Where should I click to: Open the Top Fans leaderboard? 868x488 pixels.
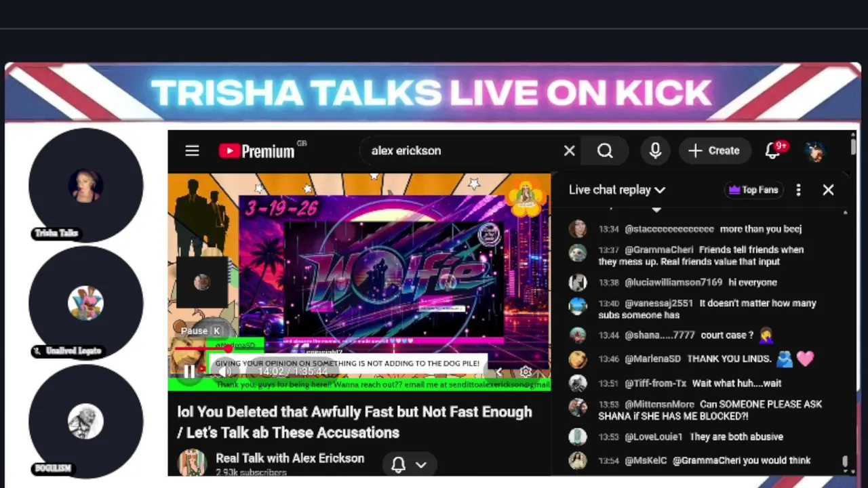pyautogui.click(x=753, y=190)
